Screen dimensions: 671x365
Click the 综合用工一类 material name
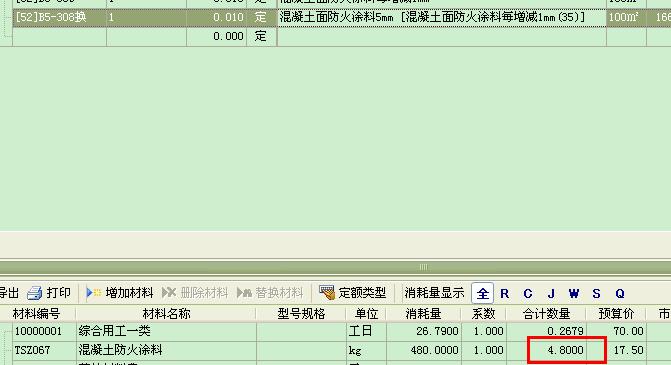click(114, 331)
